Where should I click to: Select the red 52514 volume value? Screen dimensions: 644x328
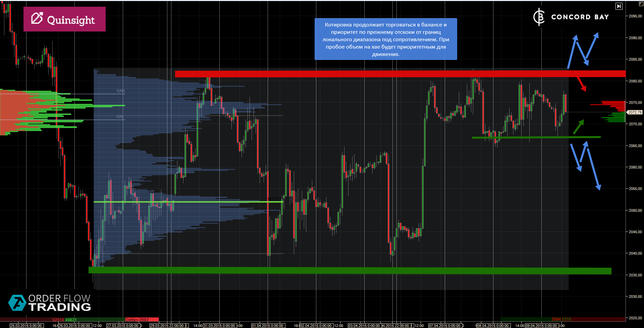58,320
